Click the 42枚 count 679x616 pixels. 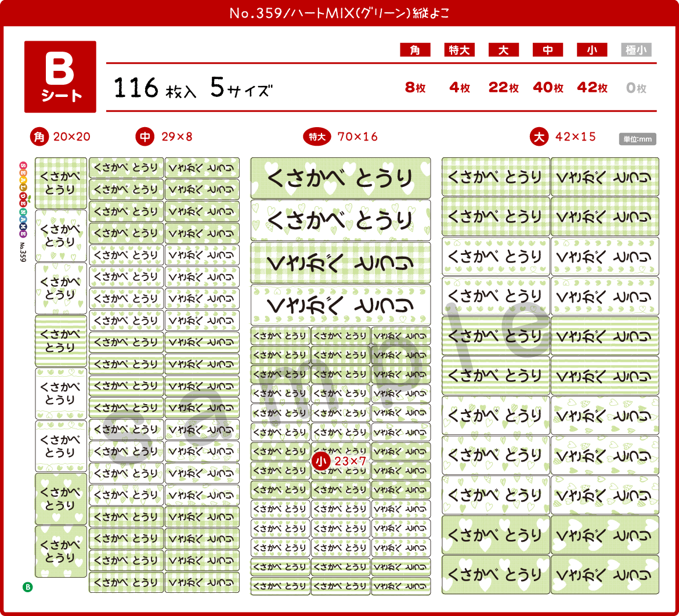[592, 88]
